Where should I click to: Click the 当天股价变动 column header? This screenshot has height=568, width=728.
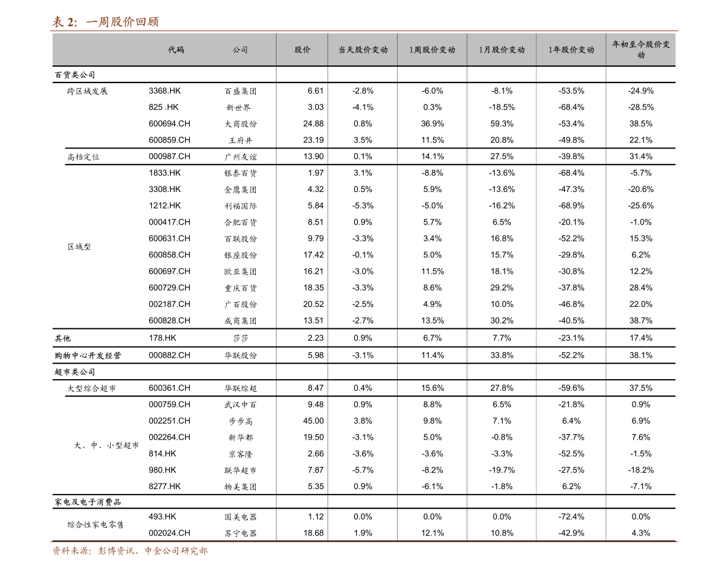click(x=363, y=50)
